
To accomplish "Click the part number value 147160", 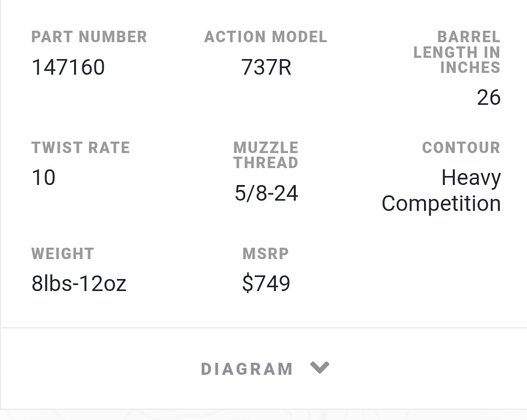I will [68, 67].
